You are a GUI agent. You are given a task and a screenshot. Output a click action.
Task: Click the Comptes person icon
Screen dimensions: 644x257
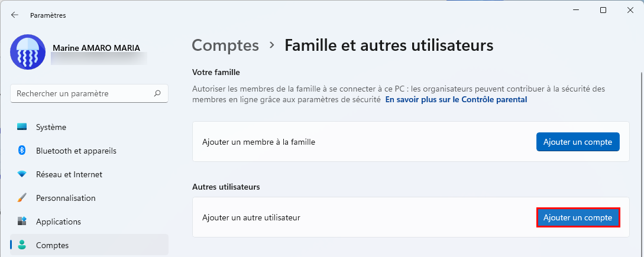(x=22, y=245)
